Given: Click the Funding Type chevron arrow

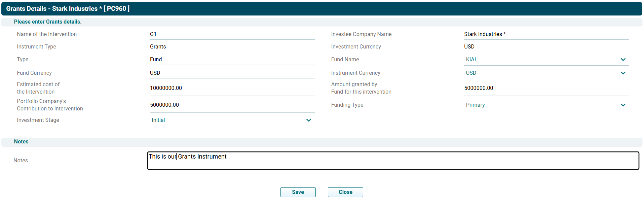Looking at the screenshot, I should pos(623,105).
